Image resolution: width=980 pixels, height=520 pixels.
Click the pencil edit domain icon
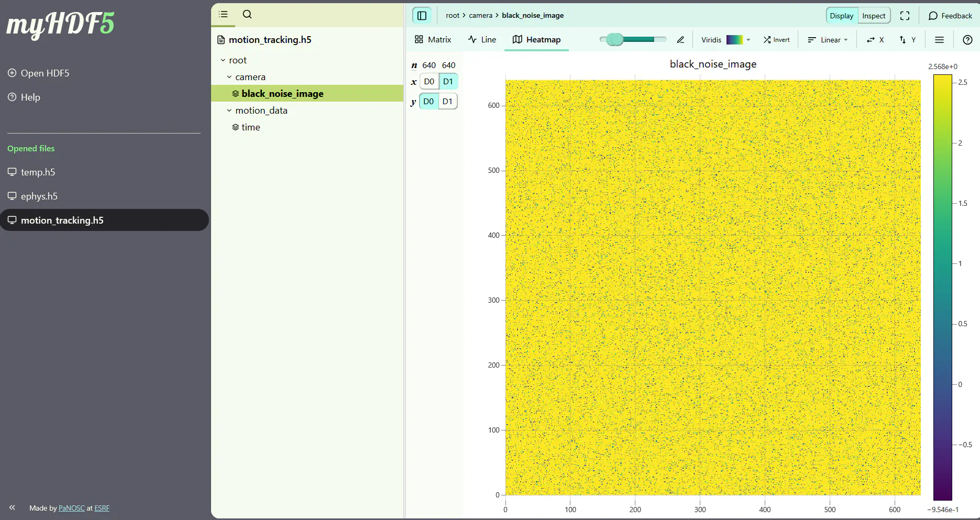[680, 40]
